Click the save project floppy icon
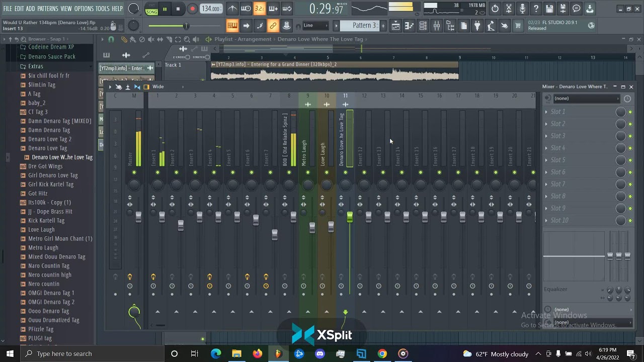This screenshot has height=362, width=644. coord(549,9)
